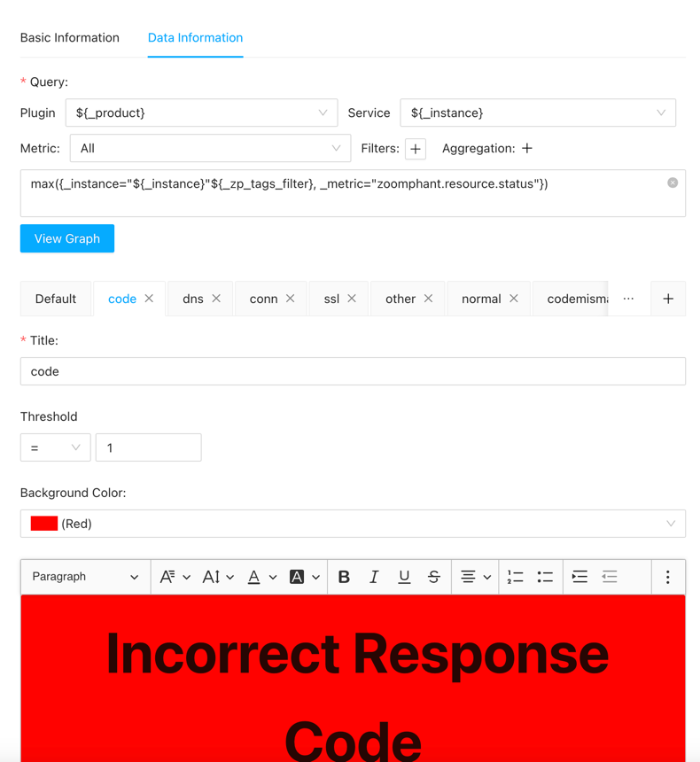Insert a bulleted list

(x=545, y=577)
